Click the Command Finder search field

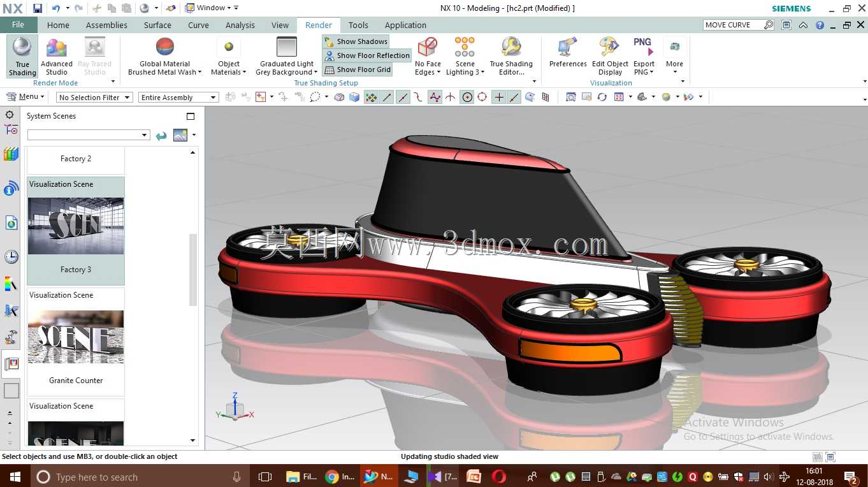[x=733, y=25]
